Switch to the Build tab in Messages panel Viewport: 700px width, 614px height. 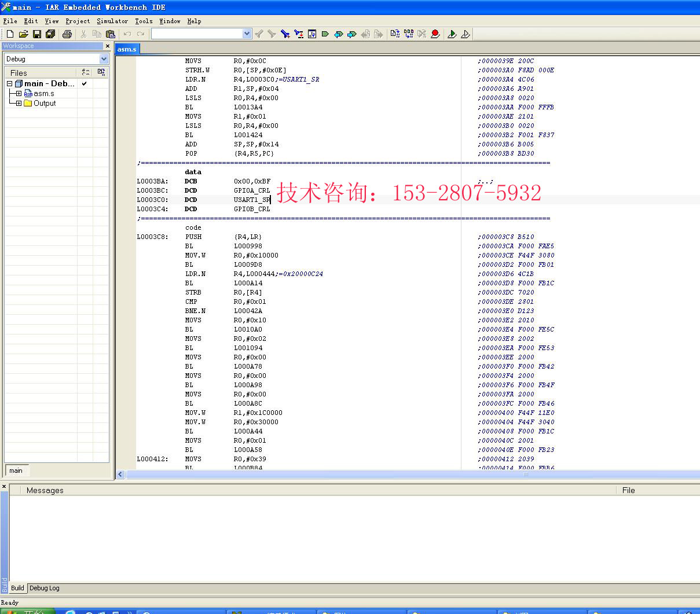pyautogui.click(x=17, y=588)
